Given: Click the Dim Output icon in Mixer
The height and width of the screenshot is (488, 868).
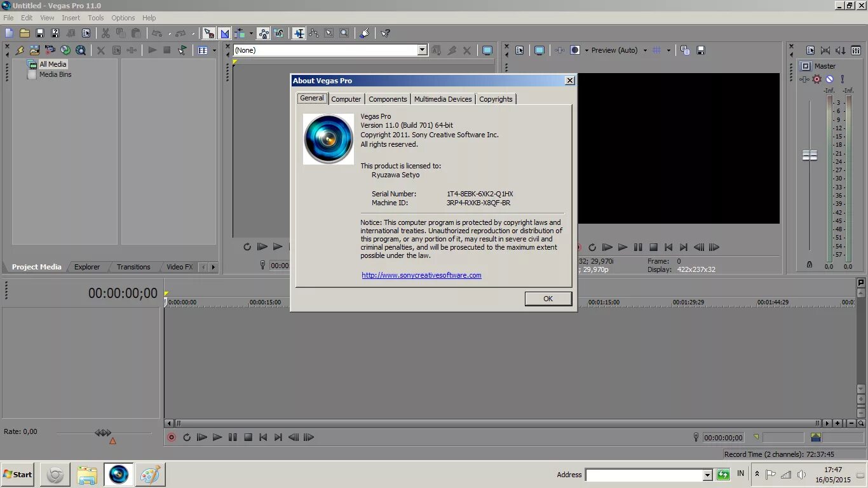Looking at the screenshot, I should coord(841,50).
